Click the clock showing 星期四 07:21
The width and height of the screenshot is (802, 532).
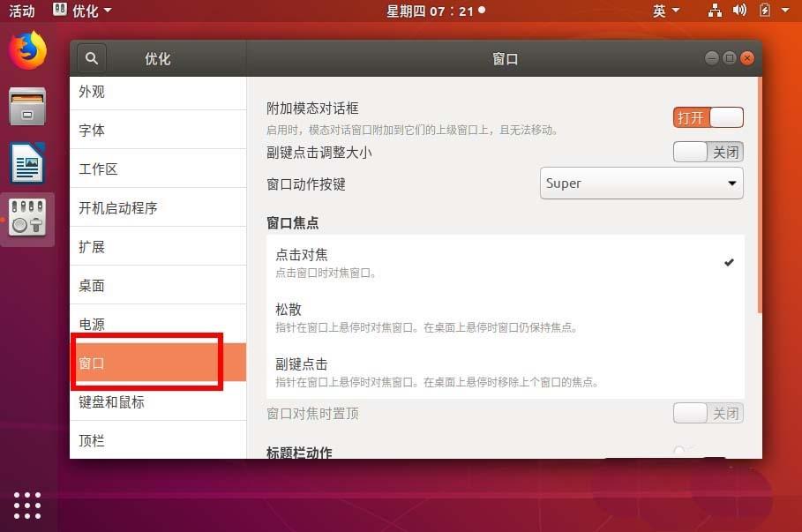(434, 11)
